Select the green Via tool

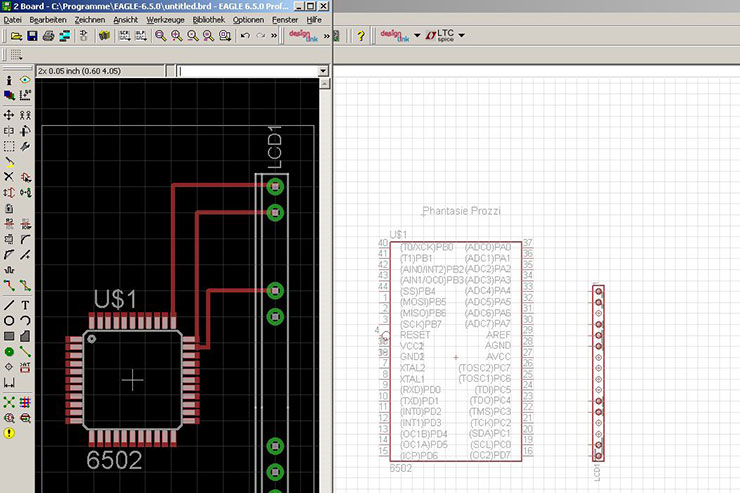point(9,352)
